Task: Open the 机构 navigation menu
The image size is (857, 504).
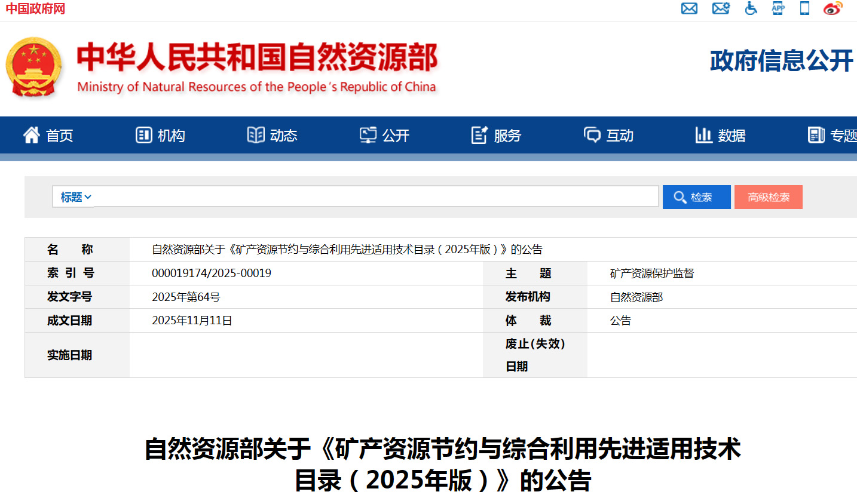Action: pyautogui.click(x=160, y=136)
